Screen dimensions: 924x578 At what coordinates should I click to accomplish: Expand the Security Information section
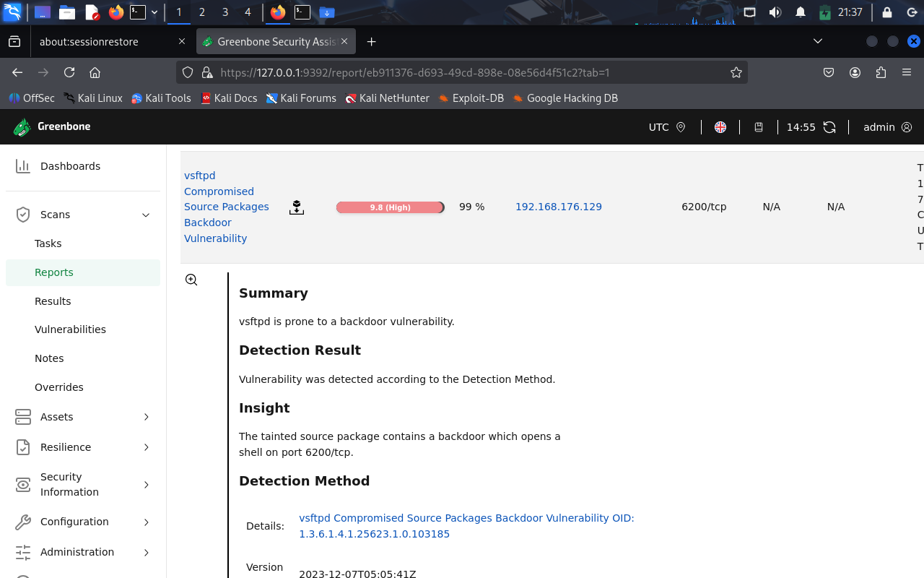tap(146, 484)
